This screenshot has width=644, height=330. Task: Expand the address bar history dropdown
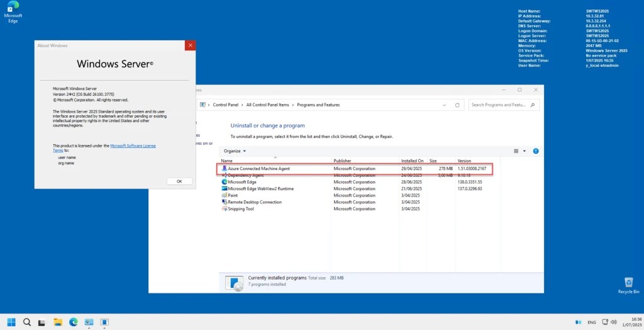tap(445, 105)
